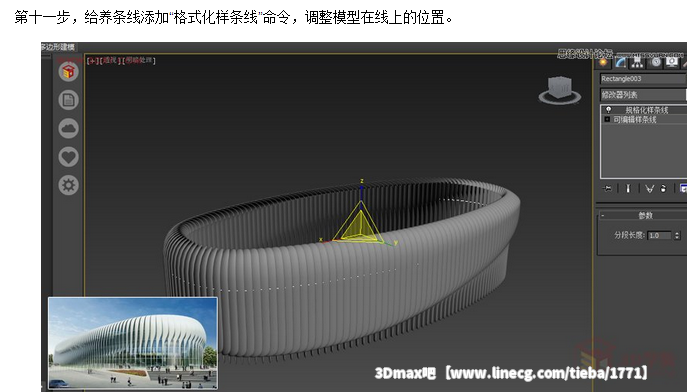Open the Display panel tab icon
The width and height of the screenshot is (687, 392).
click(672, 62)
